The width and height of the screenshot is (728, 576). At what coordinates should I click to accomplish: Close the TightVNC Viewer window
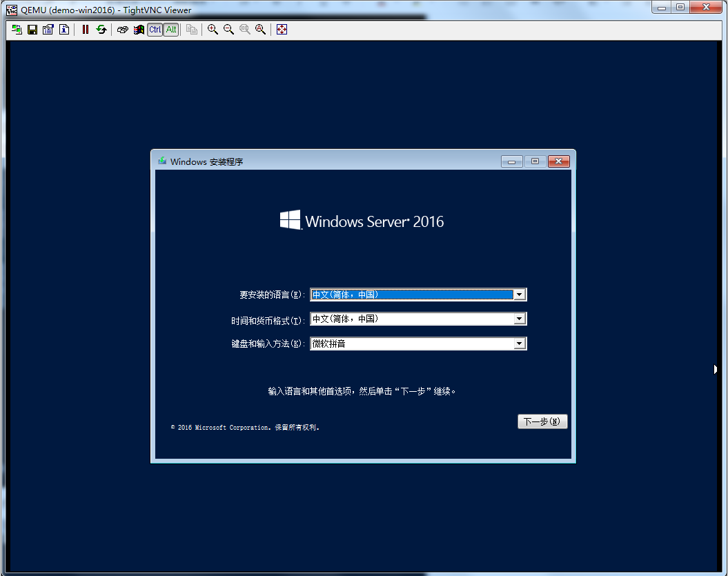click(x=706, y=8)
